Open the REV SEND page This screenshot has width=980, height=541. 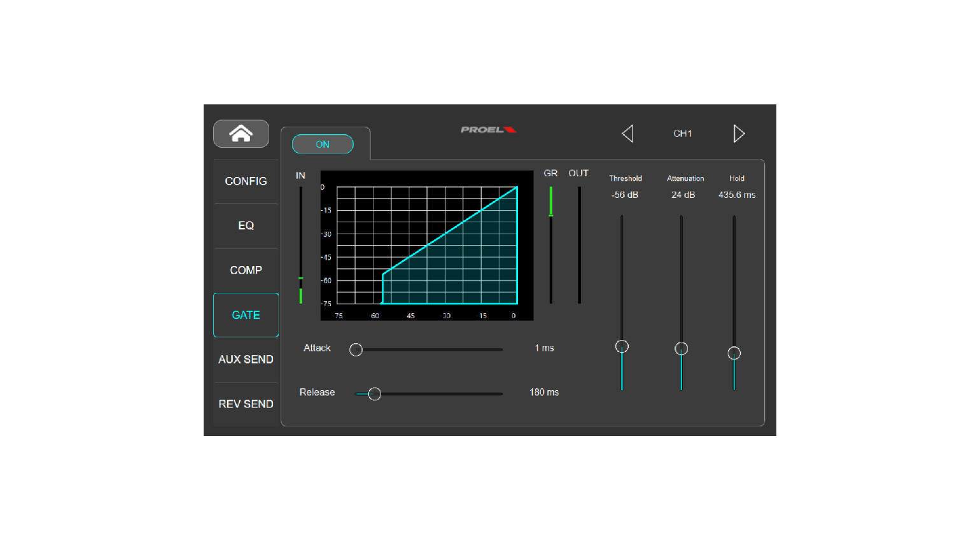pyautogui.click(x=246, y=404)
